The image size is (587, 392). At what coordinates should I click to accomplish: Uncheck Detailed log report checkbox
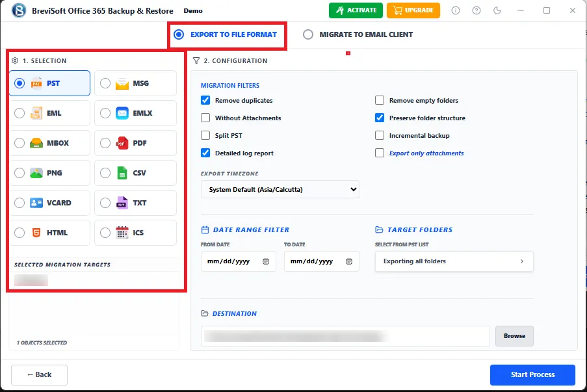205,153
